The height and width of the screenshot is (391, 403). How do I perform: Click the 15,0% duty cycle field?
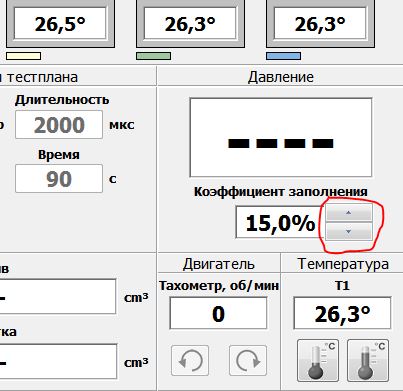click(x=280, y=222)
